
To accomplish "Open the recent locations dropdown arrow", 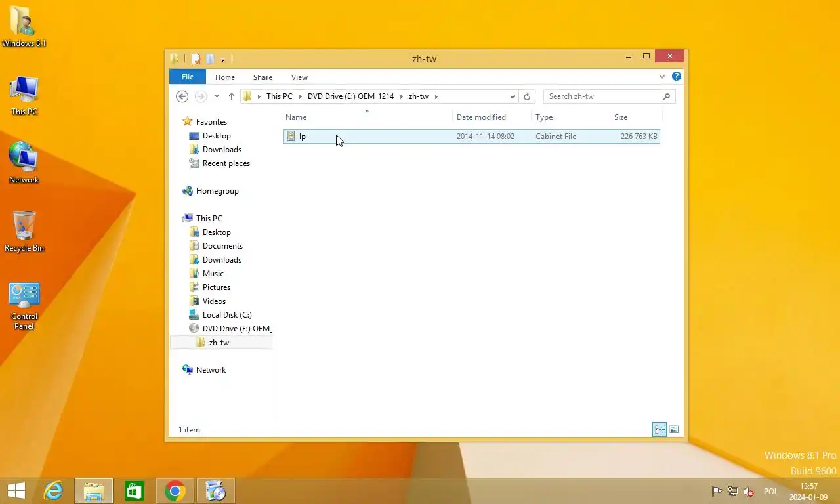I will pos(217,97).
